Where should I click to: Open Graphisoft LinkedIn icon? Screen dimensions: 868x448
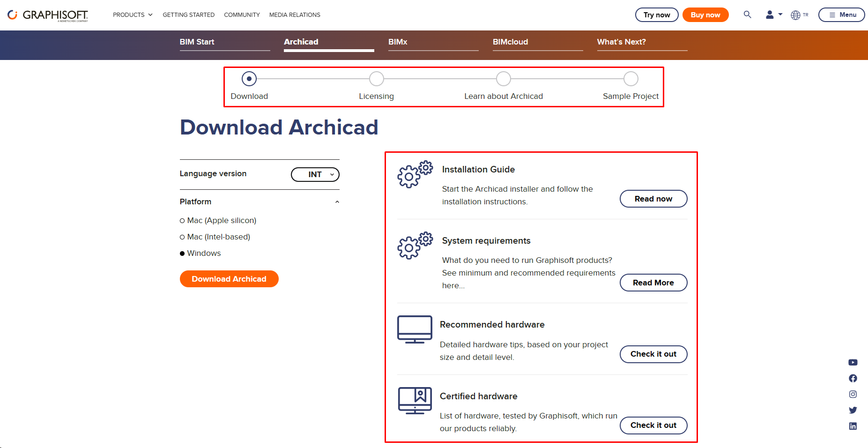[853, 426]
